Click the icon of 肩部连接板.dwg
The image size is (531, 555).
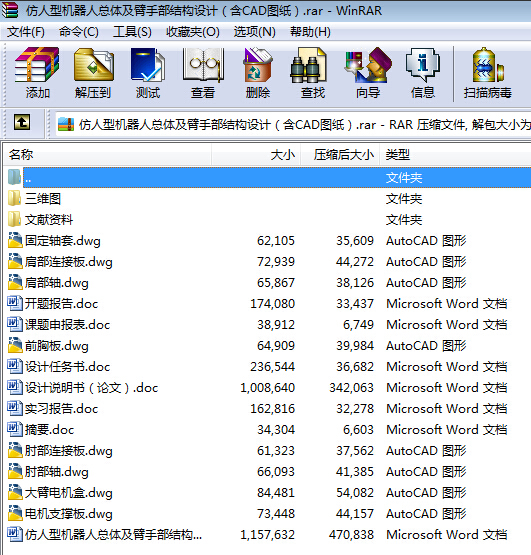point(15,261)
